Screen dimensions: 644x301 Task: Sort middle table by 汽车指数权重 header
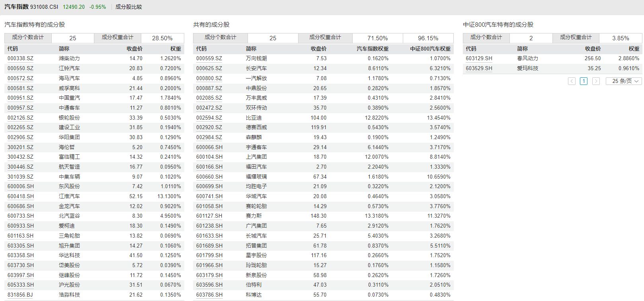372,49
